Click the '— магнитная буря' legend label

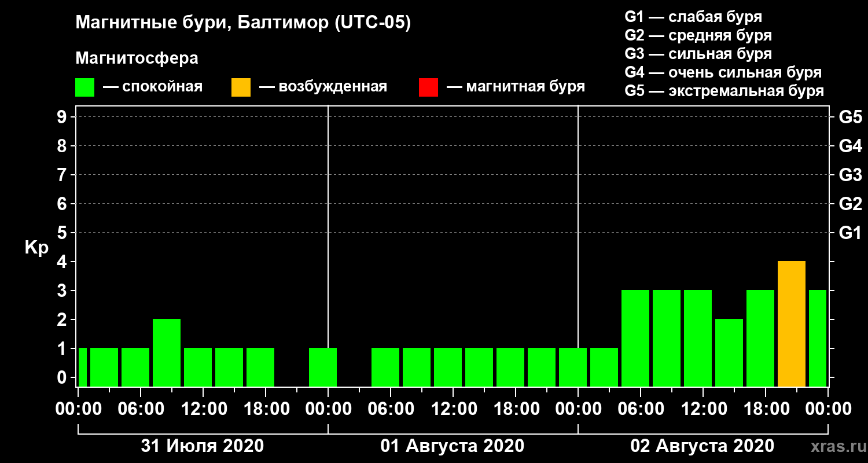(x=516, y=87)
